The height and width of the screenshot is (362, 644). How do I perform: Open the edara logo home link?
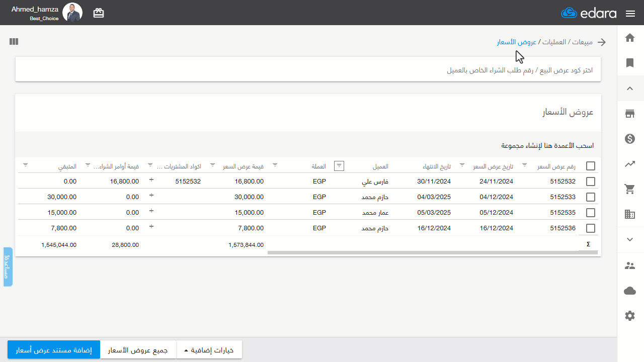point(589,13)
